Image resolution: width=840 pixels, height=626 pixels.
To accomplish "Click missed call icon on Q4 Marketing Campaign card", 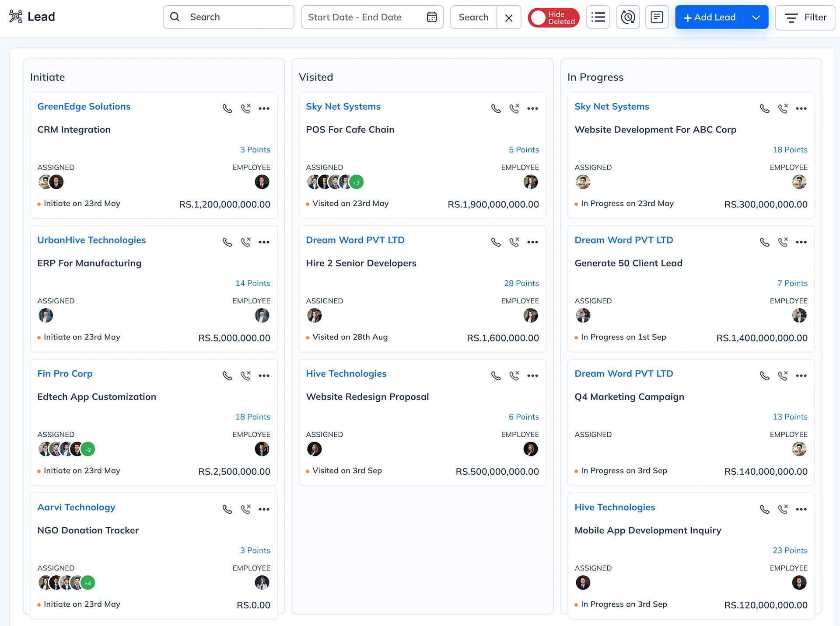I will point(783,376).
